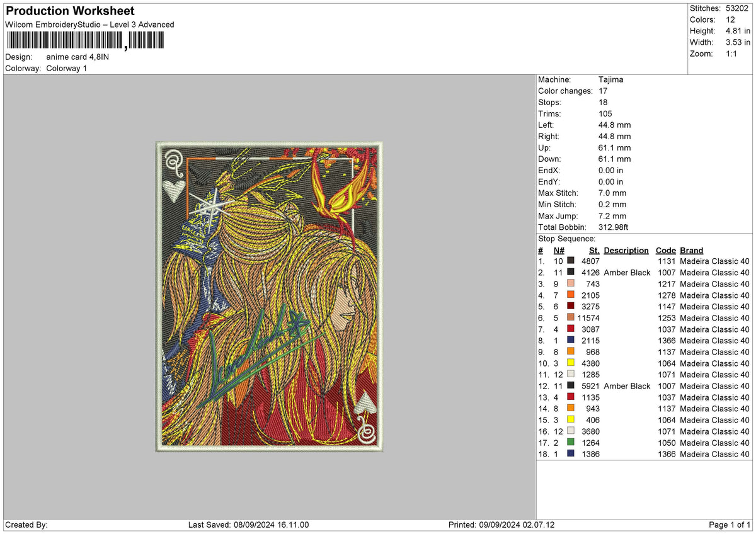Select the Trims value 105
The width and height of the screenshot is (756, 534).
(x=605, y=113)
